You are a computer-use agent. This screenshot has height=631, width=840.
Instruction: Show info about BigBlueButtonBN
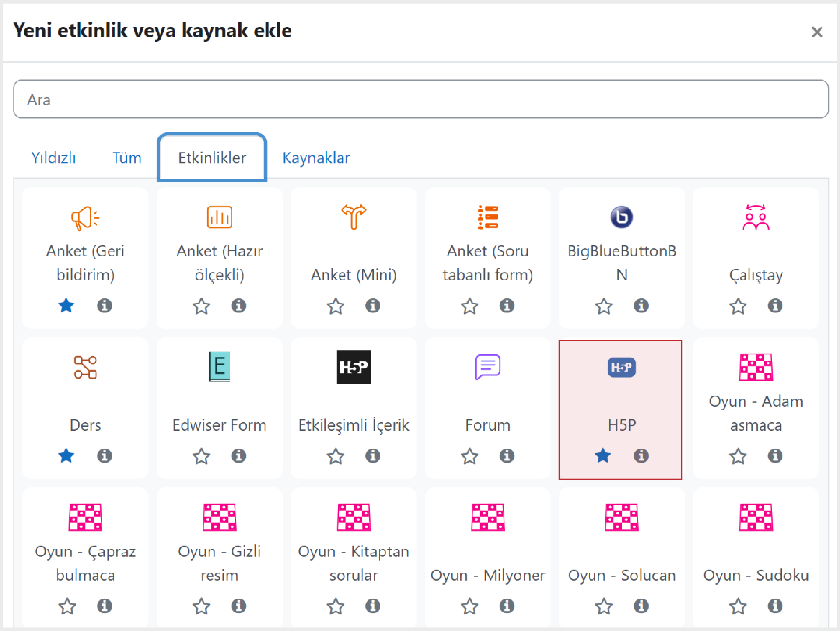pos(641,305)
